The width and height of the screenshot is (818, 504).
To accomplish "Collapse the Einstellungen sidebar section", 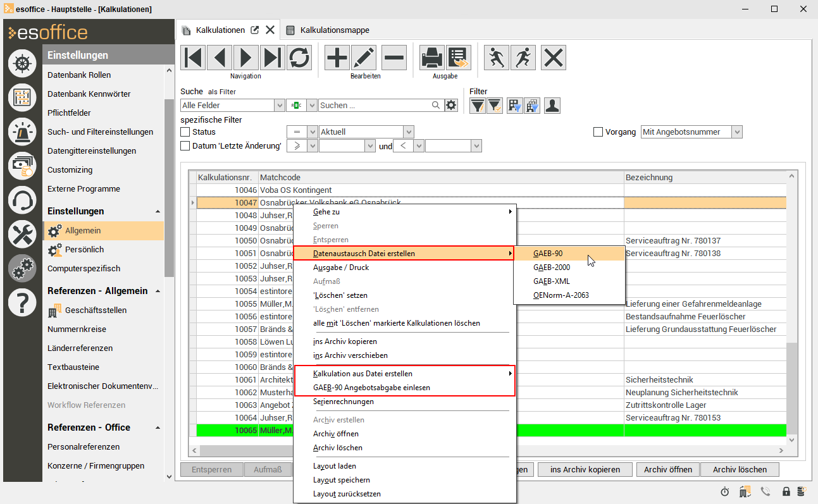I will [x=158, y=211].
